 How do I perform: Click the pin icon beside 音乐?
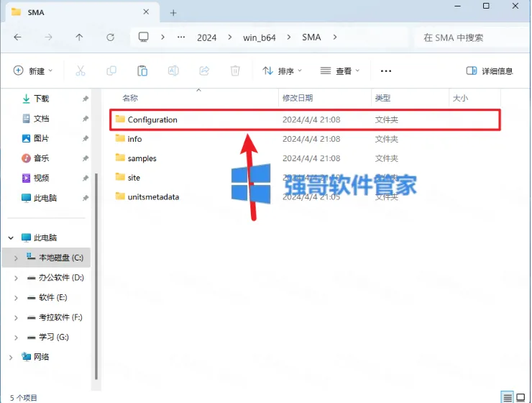point(85,158)
